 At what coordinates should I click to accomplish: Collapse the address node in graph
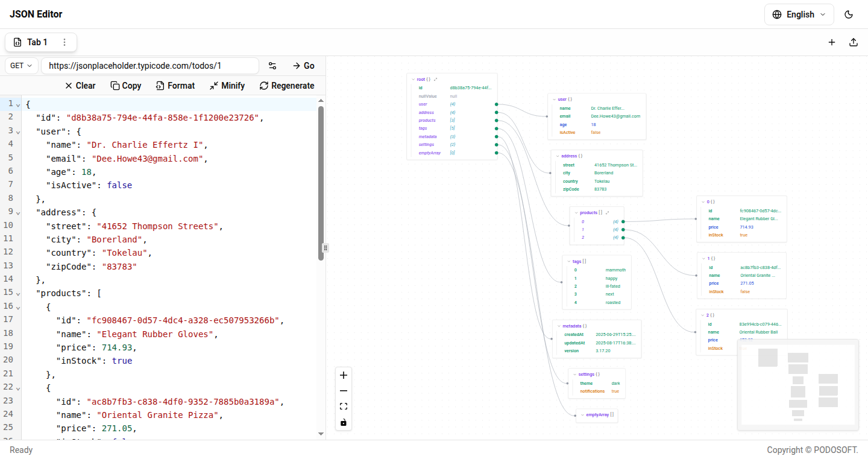coord(558,156)
